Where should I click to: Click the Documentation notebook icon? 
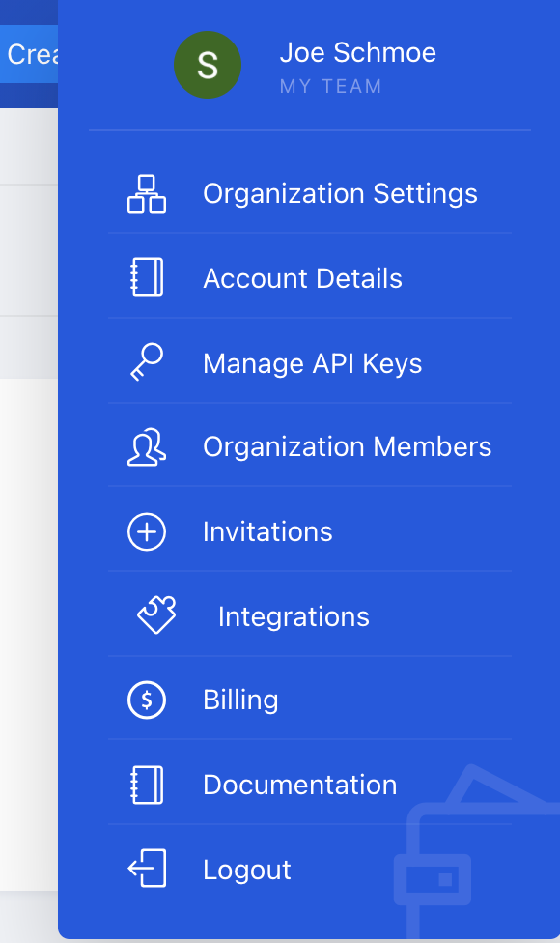point(147,785)
